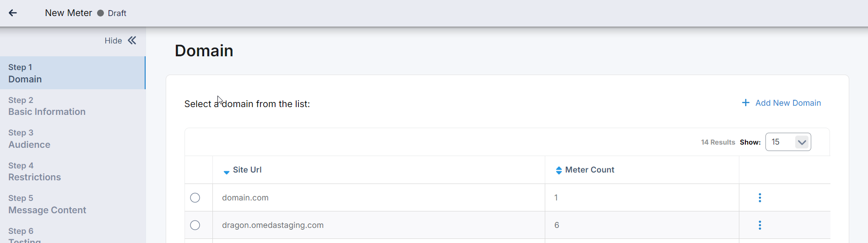The height and width of the screenshot is (243, 868).
Task: Click the Hide sidebar text
Action: [x=113, y=41]
